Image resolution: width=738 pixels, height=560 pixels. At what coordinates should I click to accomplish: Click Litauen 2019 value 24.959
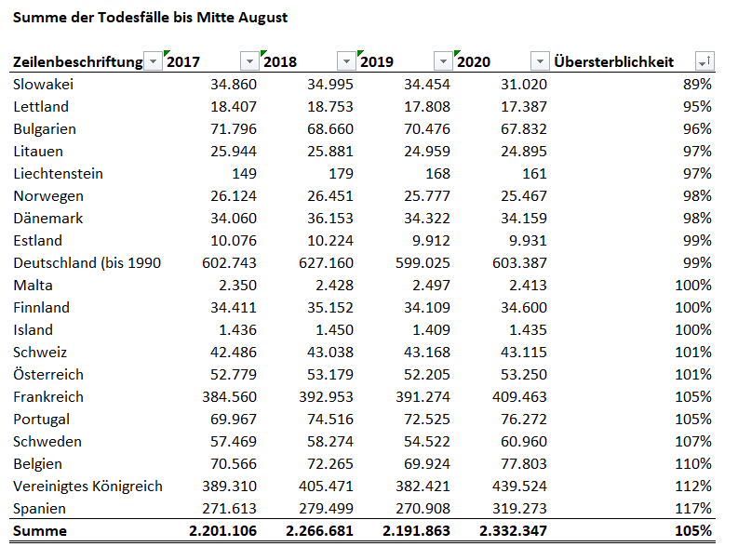(x=427, y=152)
